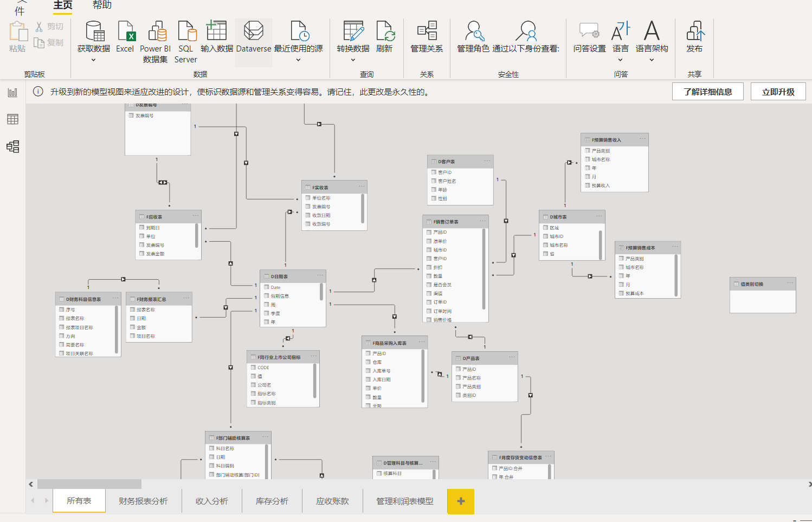This screenshot has width=812, height=522.
Task: Switch to 库存分析 layout tab
Action: 272,501
